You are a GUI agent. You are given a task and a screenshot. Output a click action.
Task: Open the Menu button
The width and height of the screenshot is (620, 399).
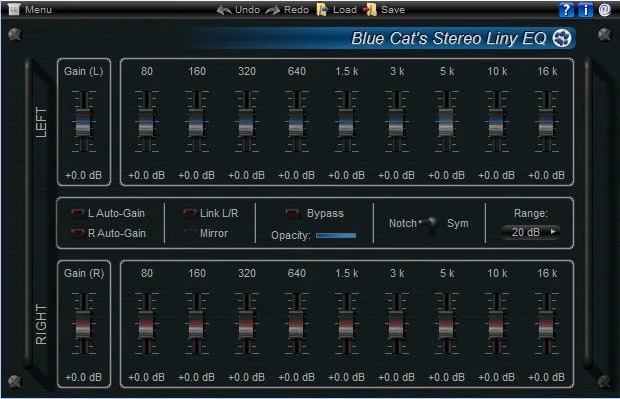coord(30,9)
